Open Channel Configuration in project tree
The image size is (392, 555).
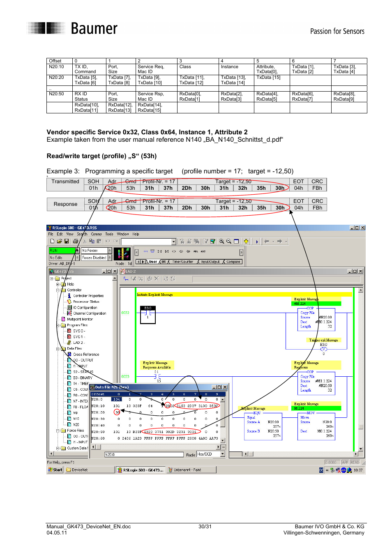(89, 313)
